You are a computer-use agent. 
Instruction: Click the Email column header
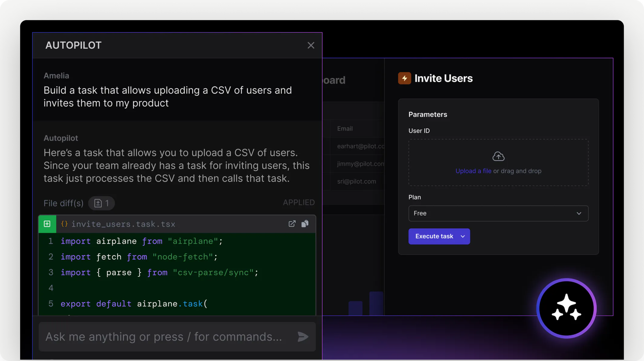click(x=345, y=129)
